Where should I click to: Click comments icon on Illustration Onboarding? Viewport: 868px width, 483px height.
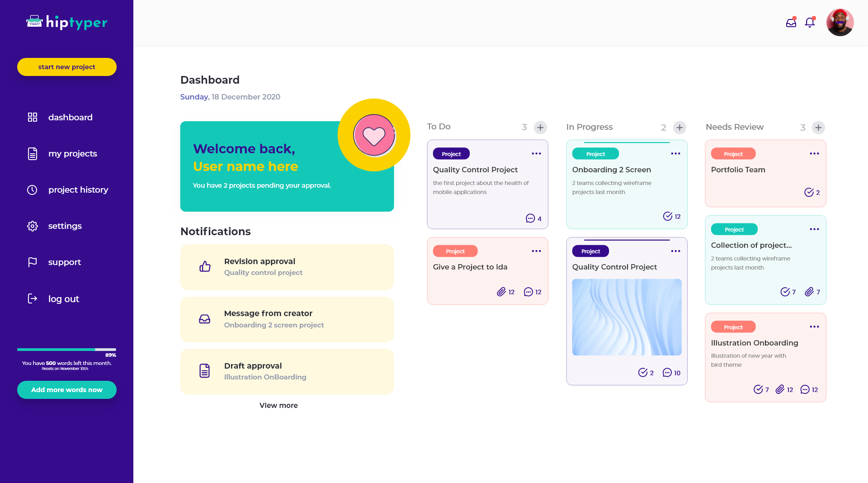pyautogui.click(x=805, y=389)
